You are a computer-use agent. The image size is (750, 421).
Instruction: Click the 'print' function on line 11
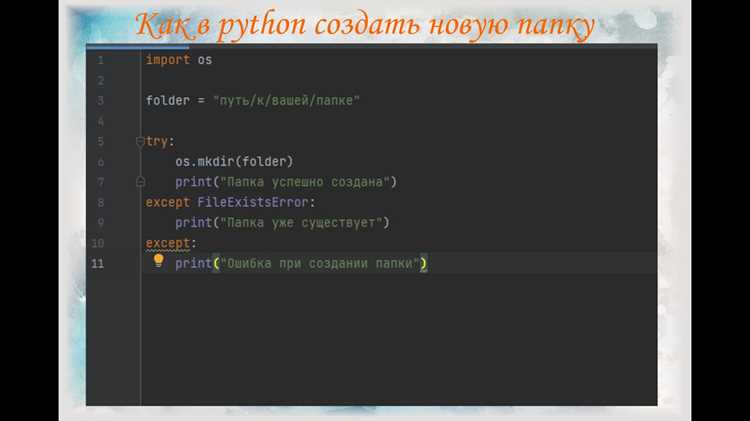tap(193, 263)
